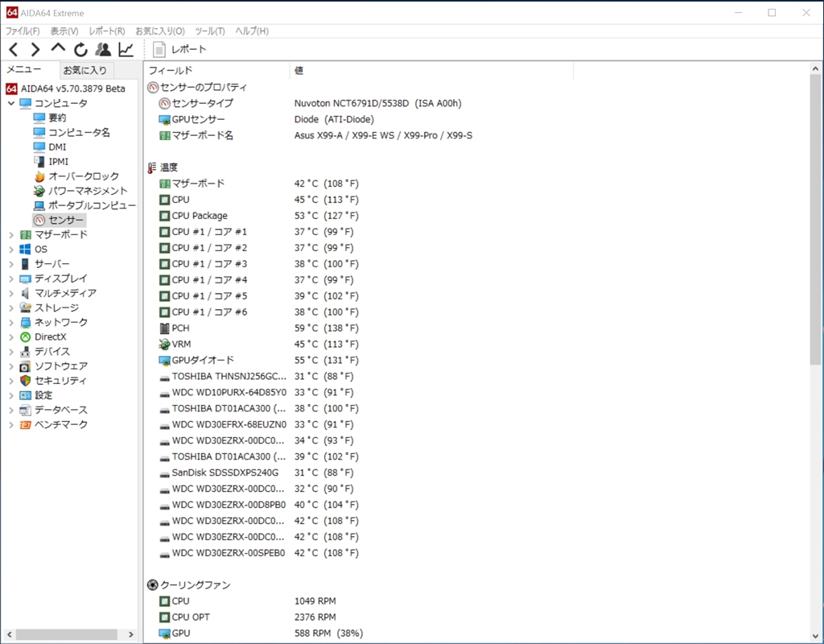
Task: Click the デバイス icon in tree
Action: pyautogui.click(x=25, y=352)
